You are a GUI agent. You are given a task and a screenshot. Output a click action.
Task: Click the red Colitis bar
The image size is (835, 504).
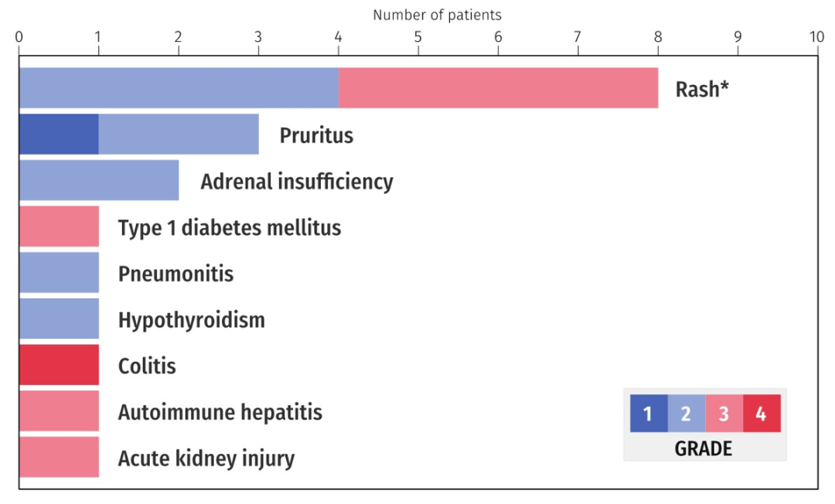coord(59,365)
